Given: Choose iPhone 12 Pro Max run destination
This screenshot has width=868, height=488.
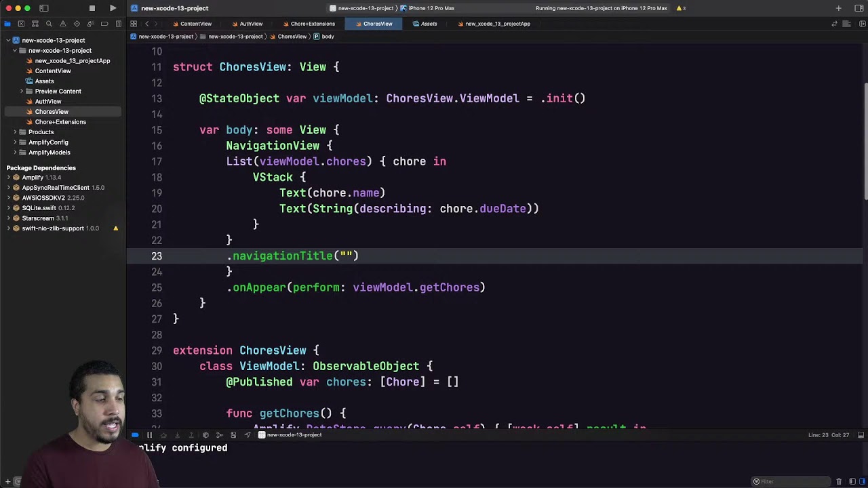Looking at the screenshot, I should (428, 8).
